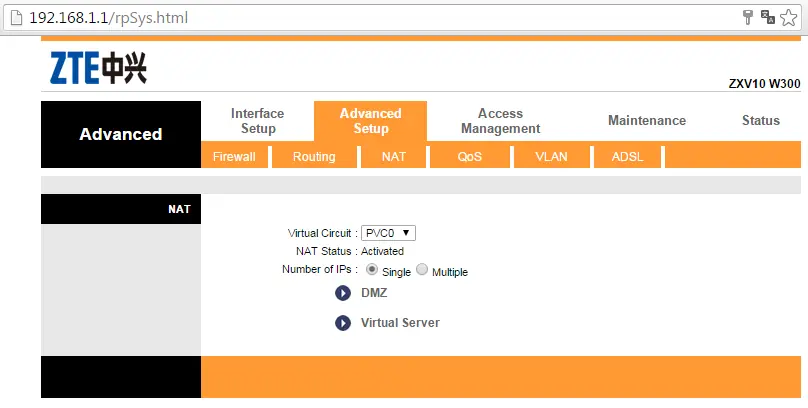Select the Multiple IPs radio button
Screen dimensions: 808x408
coord(422,269)
